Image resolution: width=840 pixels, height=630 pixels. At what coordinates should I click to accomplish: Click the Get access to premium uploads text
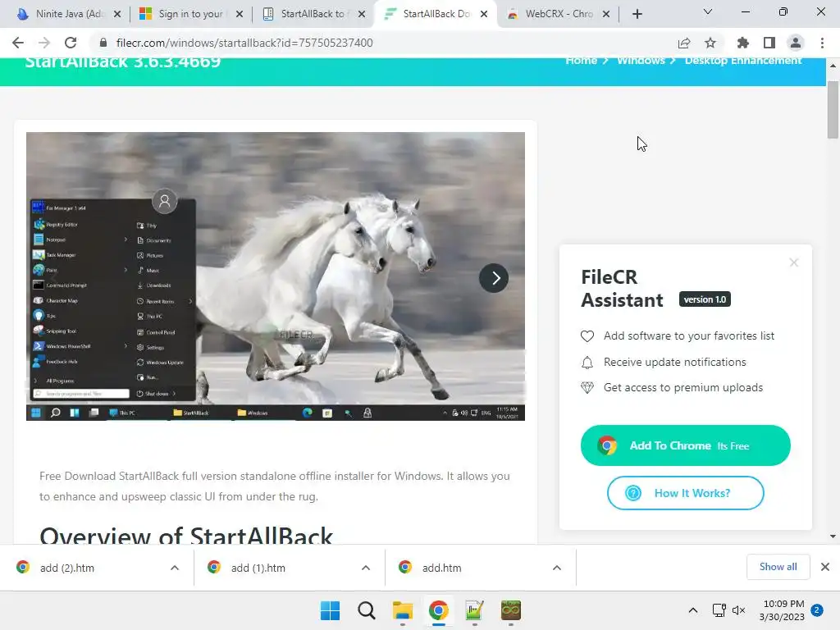click(683, 388)
